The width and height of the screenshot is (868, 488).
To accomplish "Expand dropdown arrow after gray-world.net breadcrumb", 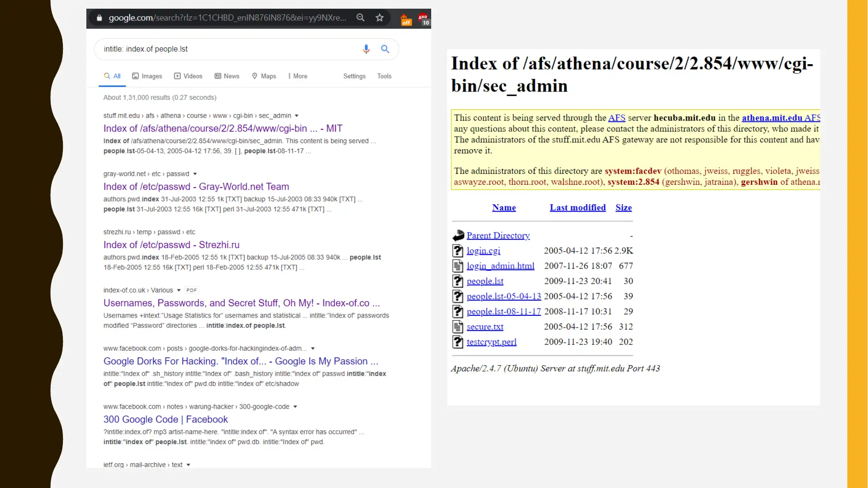I will pos(195,174).
